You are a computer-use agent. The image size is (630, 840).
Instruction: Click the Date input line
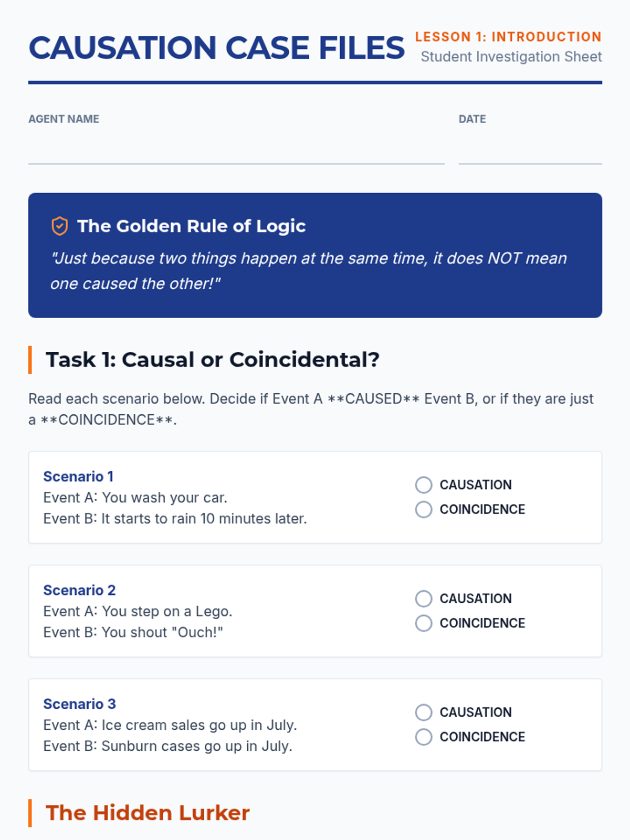pyautogui.click(x=530, y=152)
